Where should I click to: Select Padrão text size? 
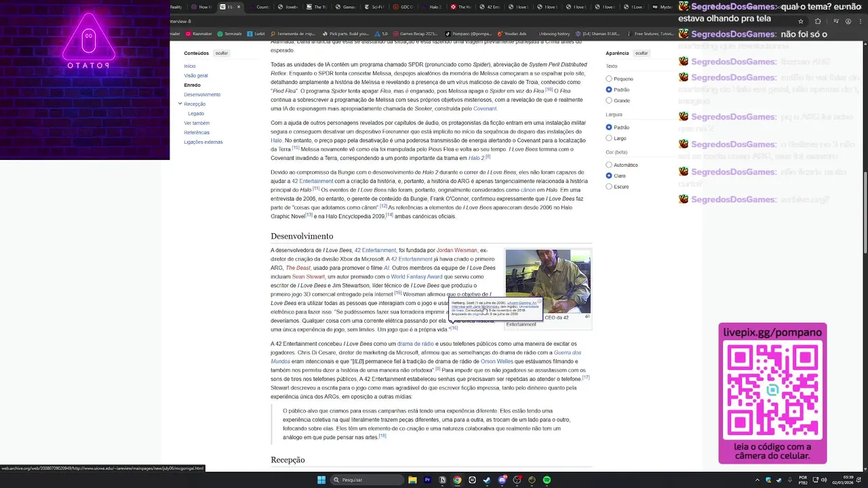pyautogui.click(x=609, y=89)
